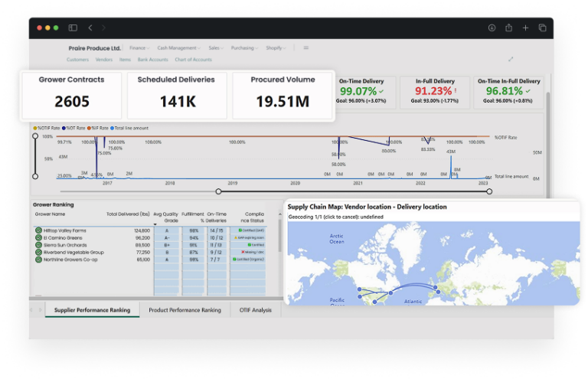
Task: Switch to Product Performance Ranking tab
Action: pos(185,310)
